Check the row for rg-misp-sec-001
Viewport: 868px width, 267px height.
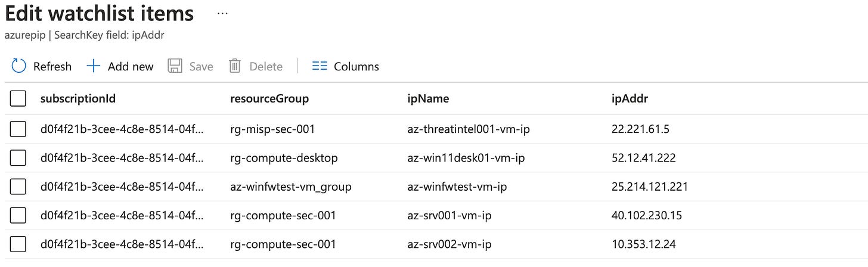[18, 129]
